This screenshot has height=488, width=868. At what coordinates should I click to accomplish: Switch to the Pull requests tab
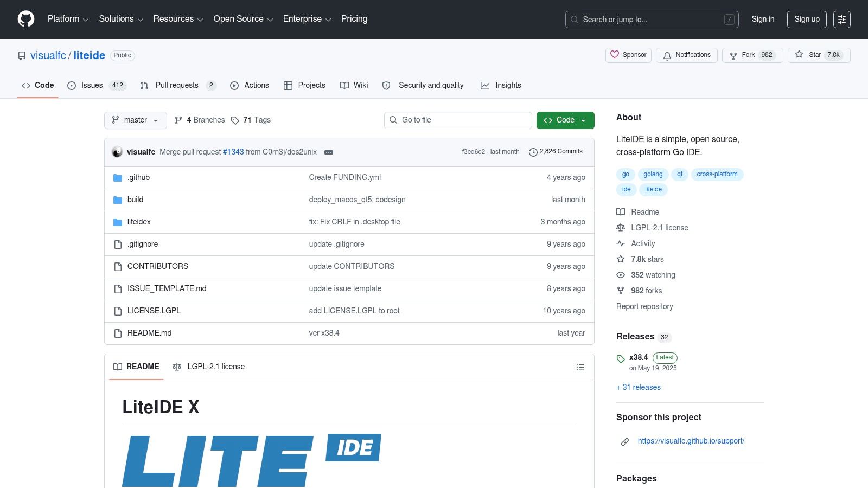point(178,86)
